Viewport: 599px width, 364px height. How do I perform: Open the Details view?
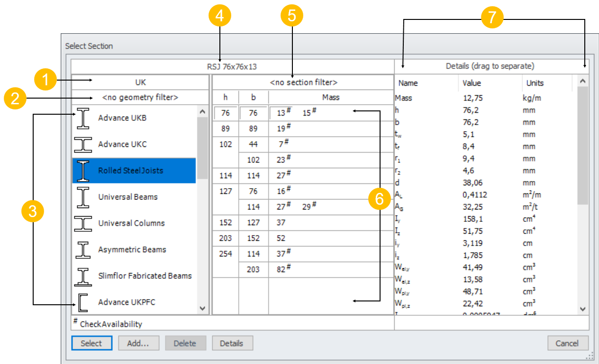(x=232, y=343)
